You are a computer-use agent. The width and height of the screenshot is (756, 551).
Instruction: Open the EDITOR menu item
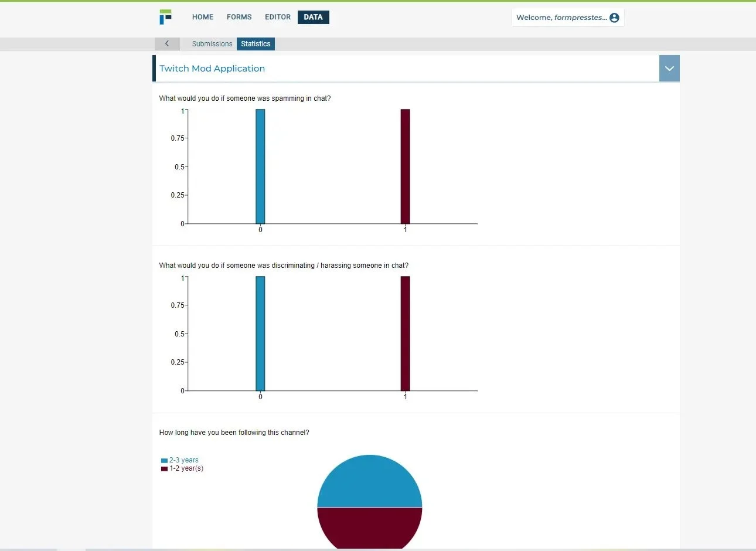[x=278, y=17]
